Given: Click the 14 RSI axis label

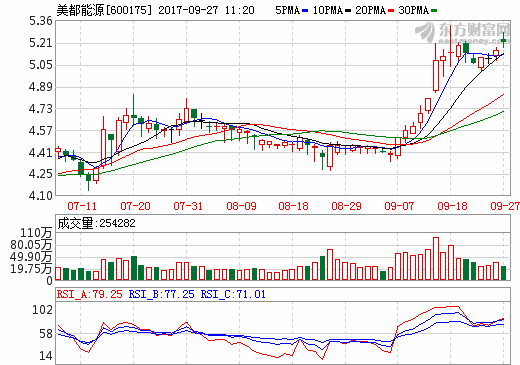Looking at the screenshot, I should click(x=46, y=356).
